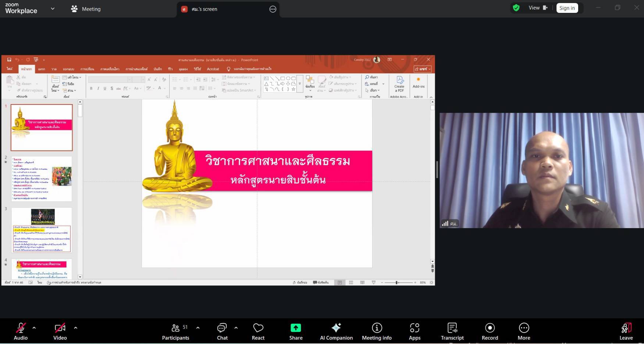Click the React heart icon
Viewport: 644px width, 344px height.
pyautogui.click(x=258, y=331)
